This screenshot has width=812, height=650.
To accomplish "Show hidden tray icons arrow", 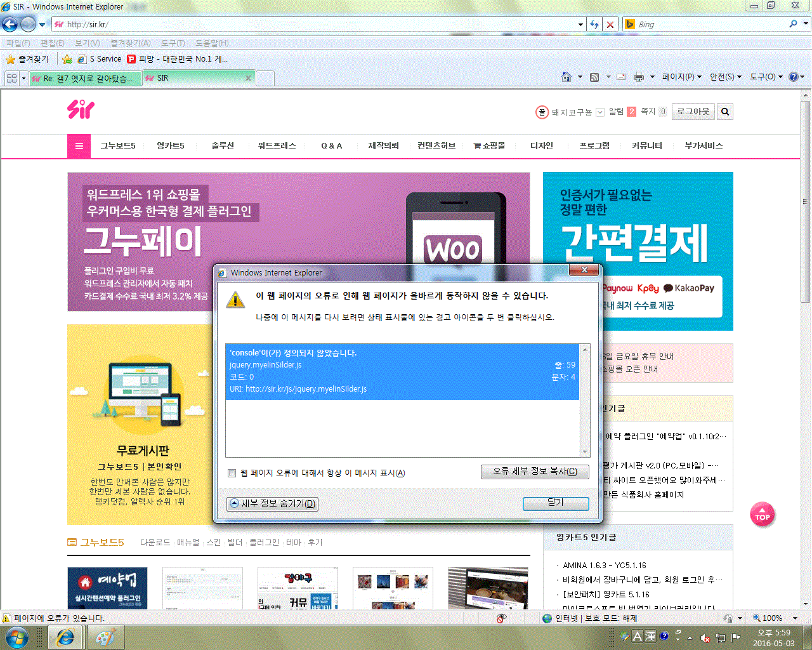I will point(690,637).
